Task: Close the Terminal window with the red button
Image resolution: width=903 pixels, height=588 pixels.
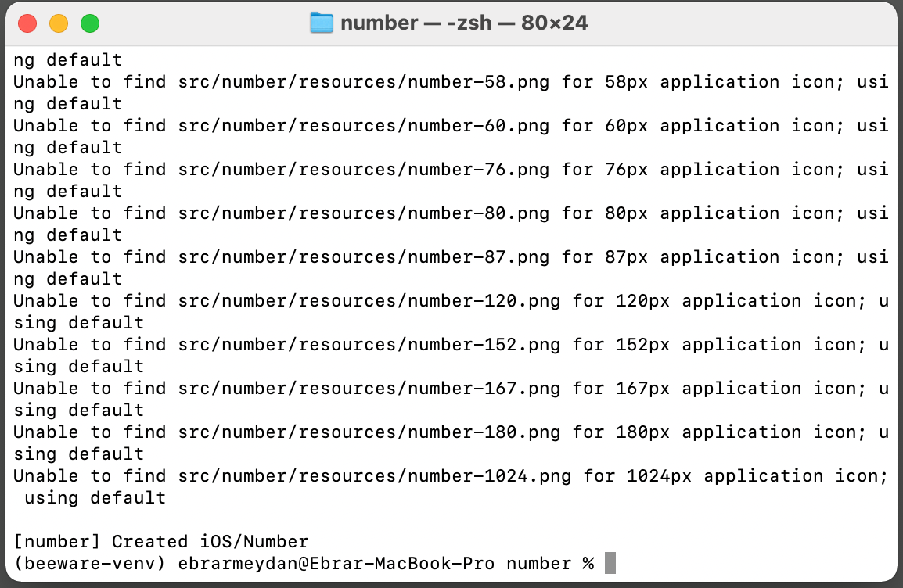Action: click(27, 23)
